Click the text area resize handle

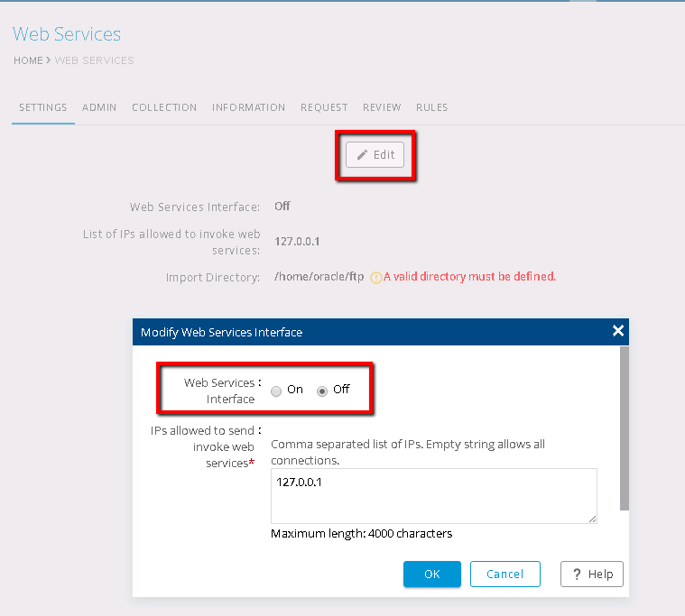592,519
